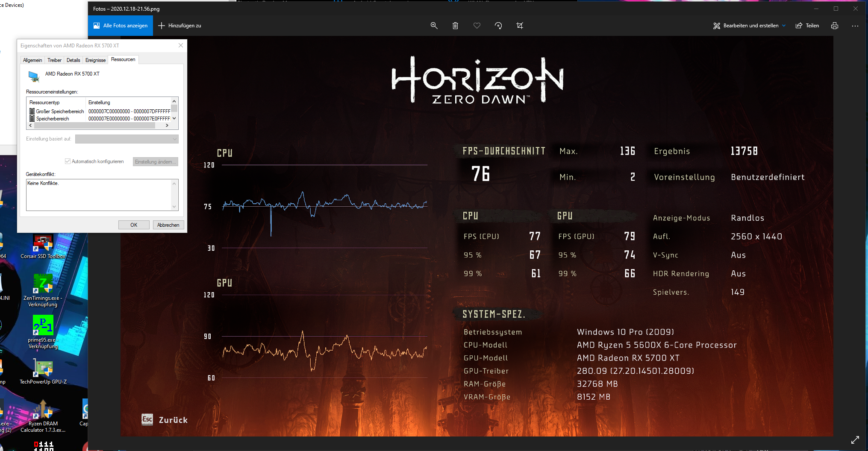Share the photo using Teilen
This screenshot has height=451, width=868.
pos(807,26)
